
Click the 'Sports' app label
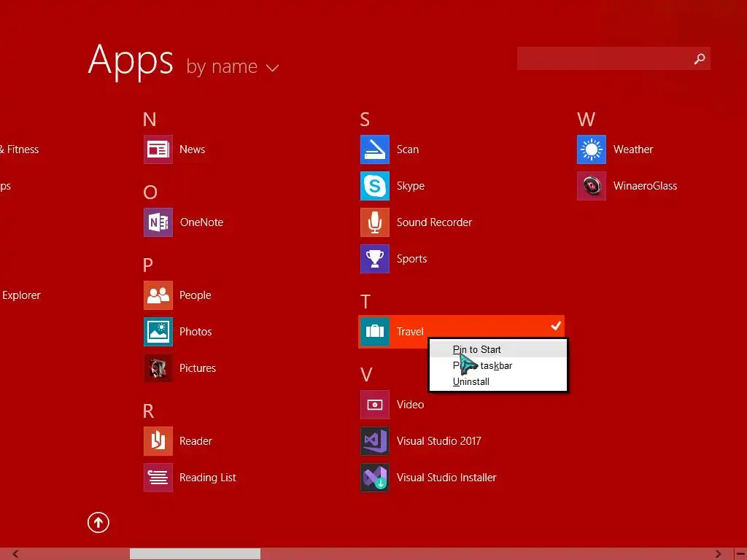click(411, 259)
